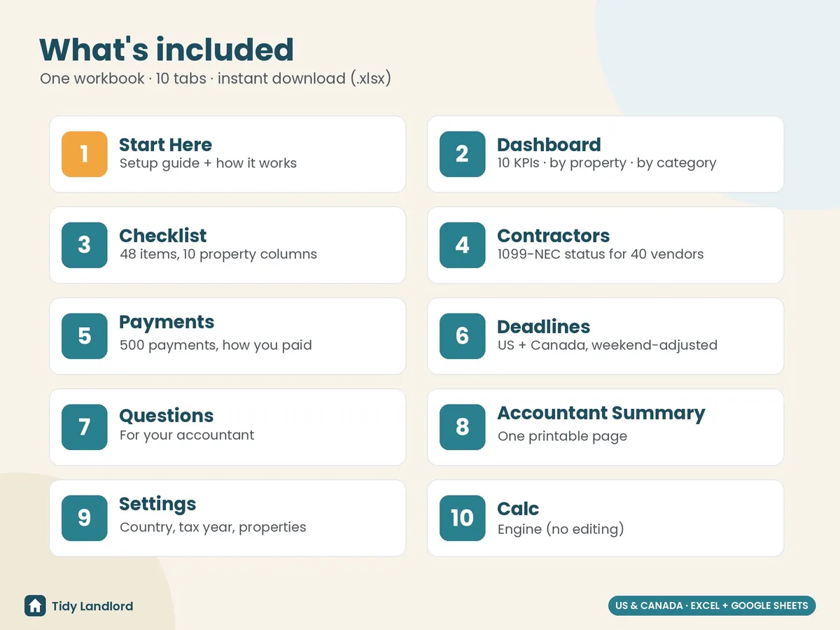Select the "One workbook · 10 tabs" subtitle line
This screenshot has width=840, height=630.
[216, 78]
